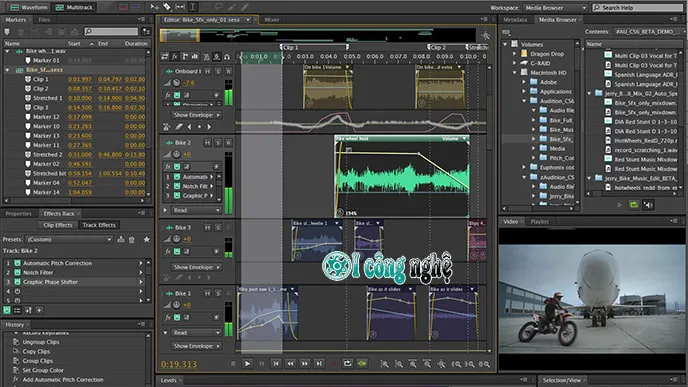Collapse the Bike_Sf...sesx marker group
The image size is (688, 387).
[x=7, y=70]
